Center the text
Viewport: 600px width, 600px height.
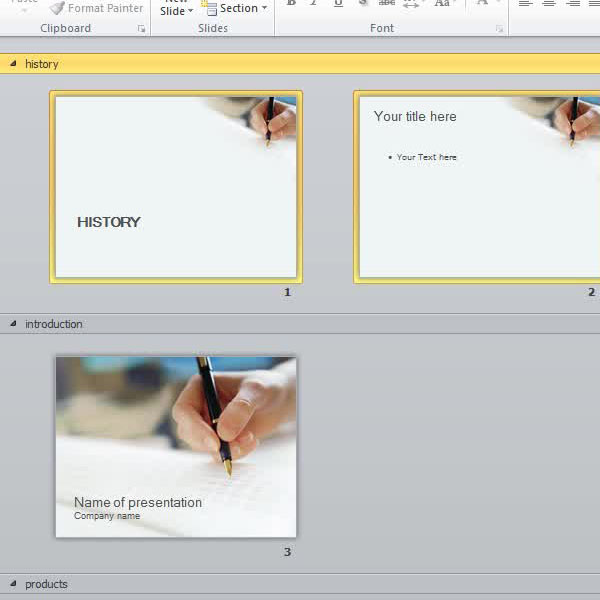549,3
